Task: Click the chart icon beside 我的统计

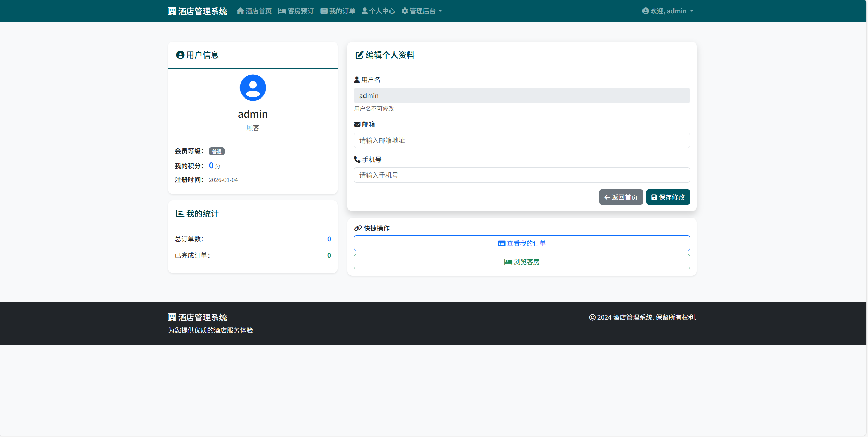Action: pyautogui.click(x=180, y=214)
